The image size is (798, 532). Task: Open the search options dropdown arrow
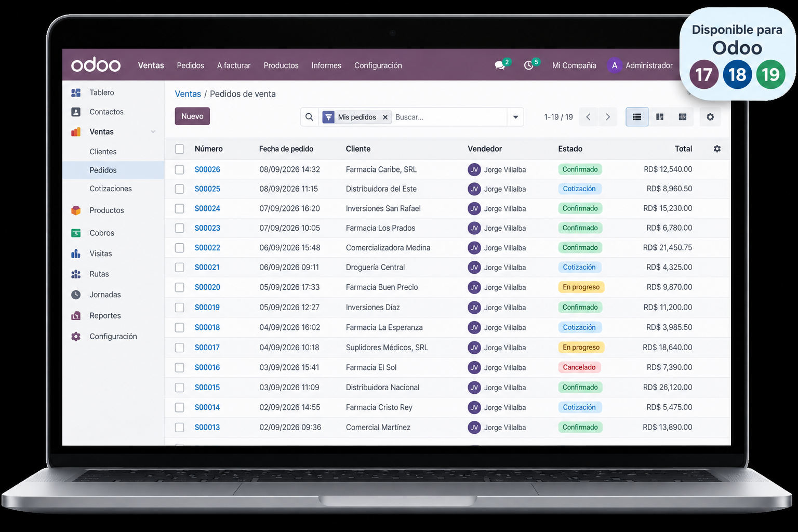pyautogui.click(x=515, y=117)
